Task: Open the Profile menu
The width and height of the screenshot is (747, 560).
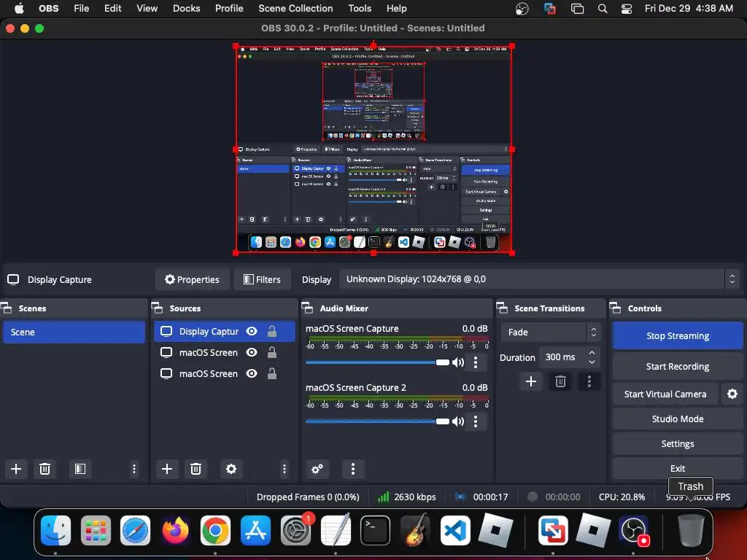Action: tap(229, 9)
